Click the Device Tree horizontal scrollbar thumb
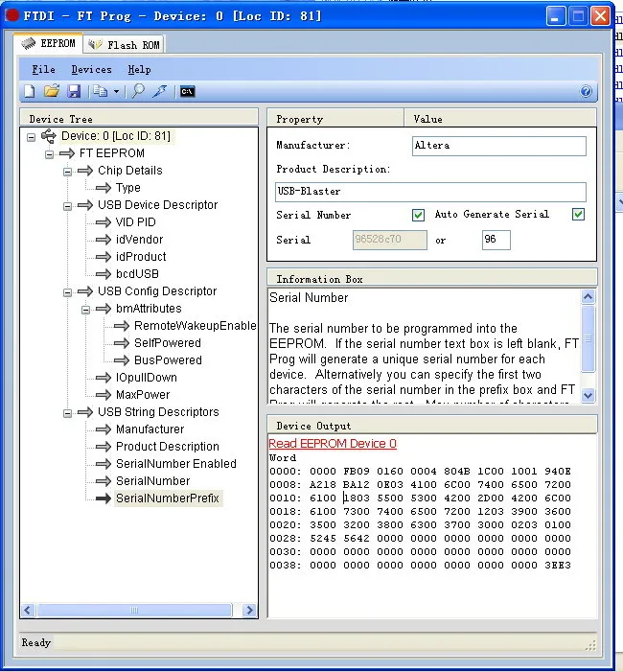Screen dimensions: 623x672 [134, 610]
